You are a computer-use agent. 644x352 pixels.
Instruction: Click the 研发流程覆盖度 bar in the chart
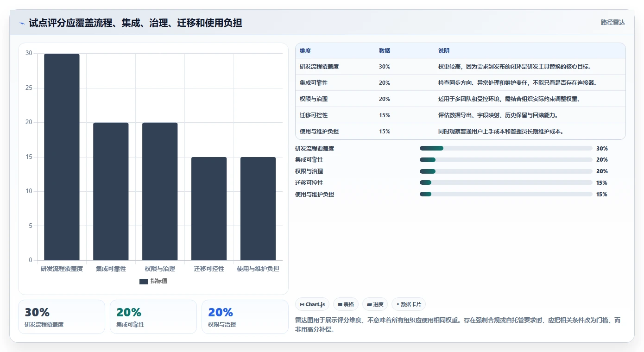pyautogui.click(x=62, y=157)
